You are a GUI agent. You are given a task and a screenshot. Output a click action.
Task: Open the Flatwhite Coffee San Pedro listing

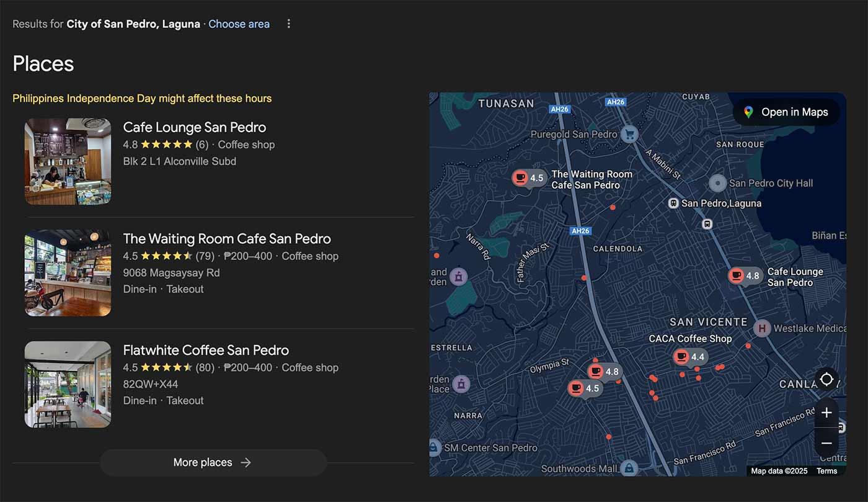click(206, 350)
